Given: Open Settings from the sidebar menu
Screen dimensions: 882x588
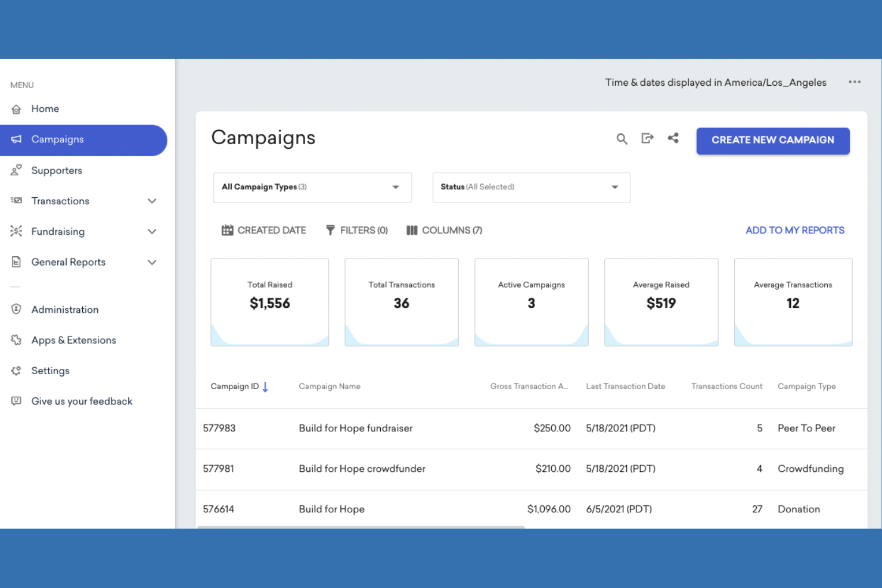Looking at the screenshot, I should click(x=51, y=371).
